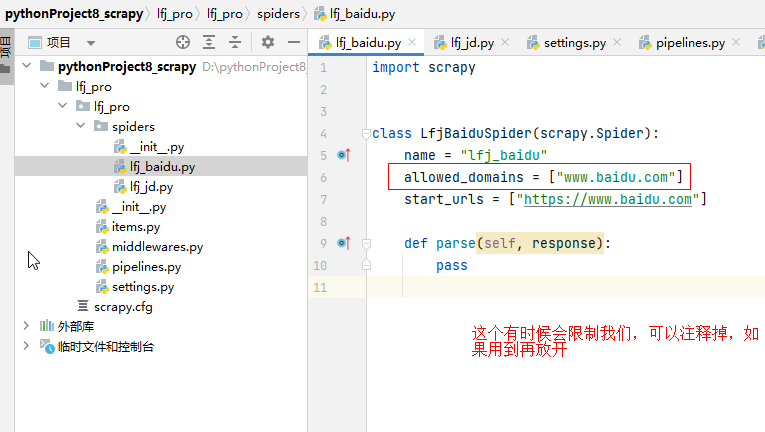
Task: Switch to pipelines.py editor tab
Action: click(690, 43)
